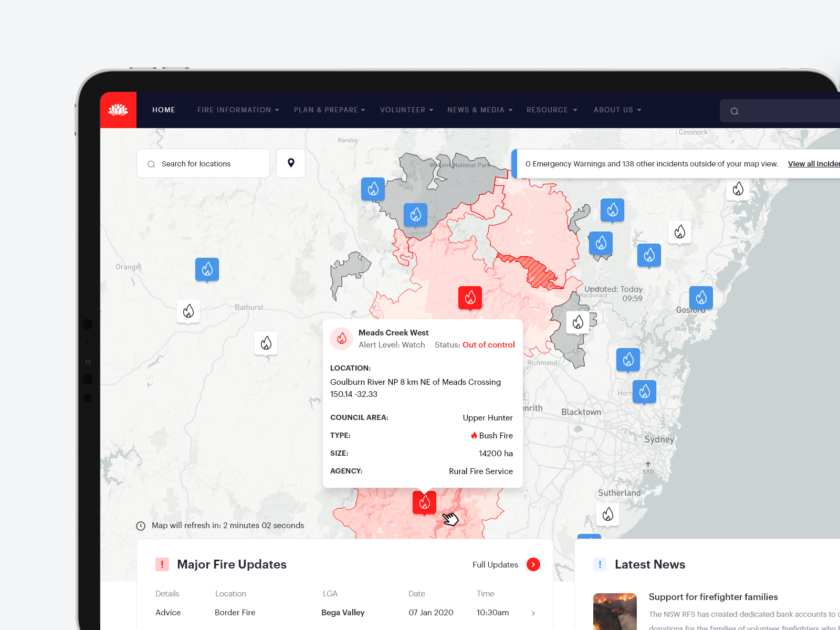Click the Out of control status text
This screenshot has height=630, width=840.
[488, 344]
